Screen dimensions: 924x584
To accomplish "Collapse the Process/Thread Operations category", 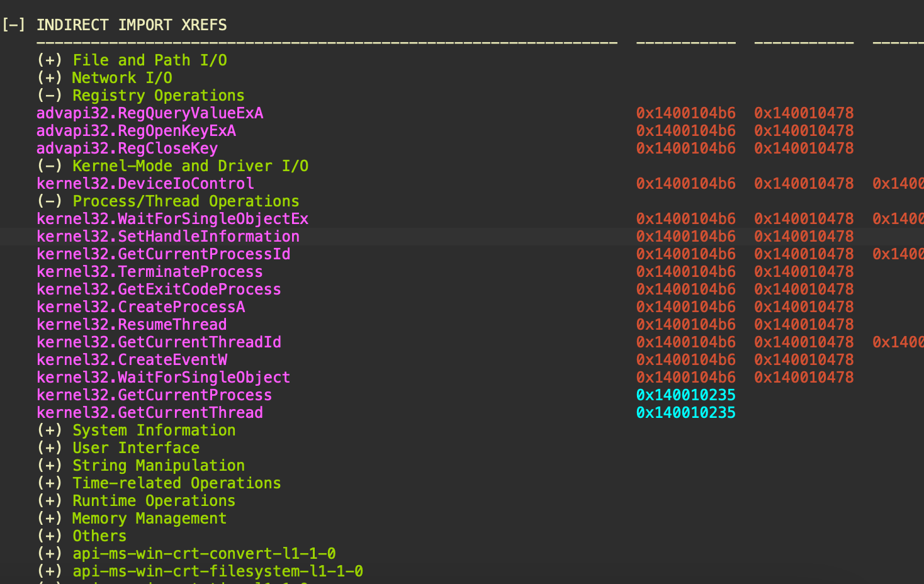I will click(x=50, y=201).
